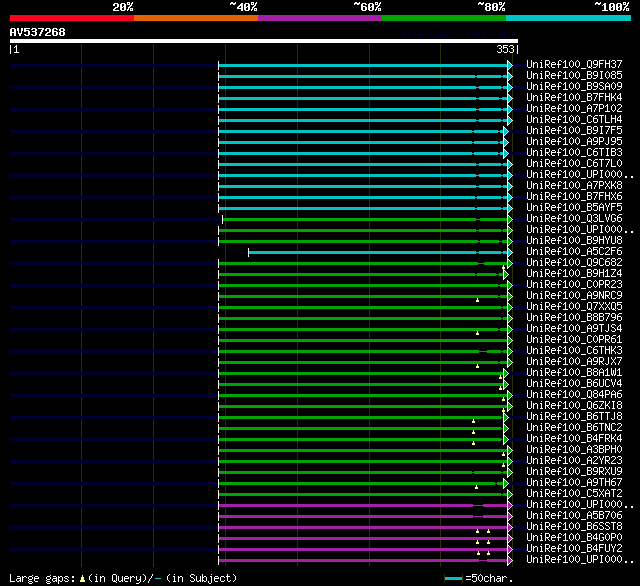Open hit UniRef100_Q9FH37
Screen dimensions: 640x586
click(x=574, y=64)
